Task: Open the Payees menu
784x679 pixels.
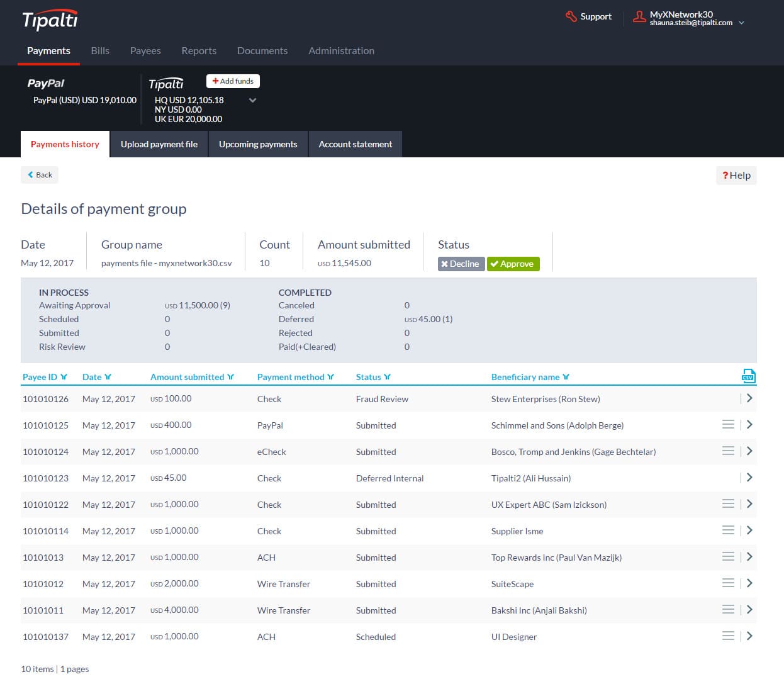Action: click(x=145, y=51)
